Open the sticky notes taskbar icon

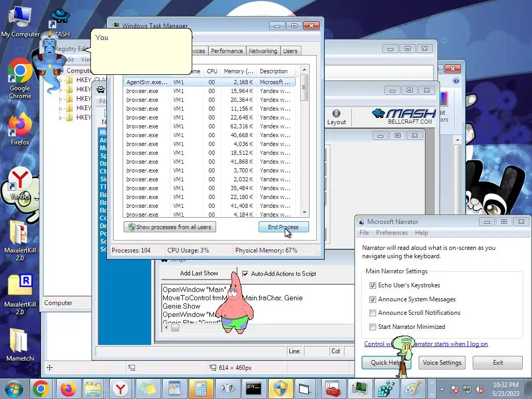click(148, 389)
